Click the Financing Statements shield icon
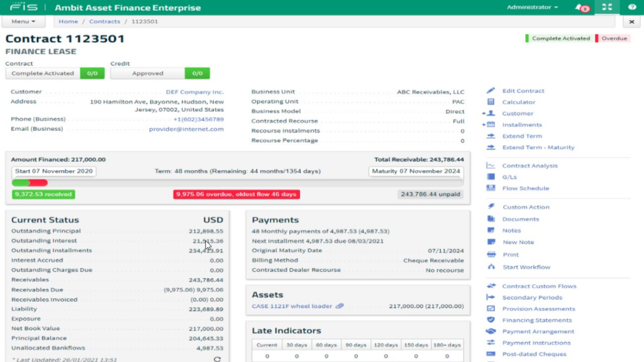 point(491,320)
